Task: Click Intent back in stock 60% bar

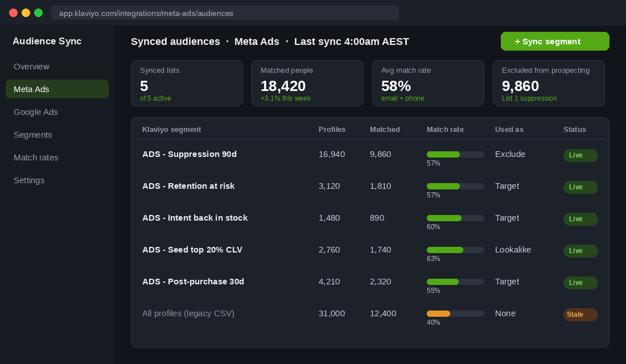Action: tap(455, 218)
